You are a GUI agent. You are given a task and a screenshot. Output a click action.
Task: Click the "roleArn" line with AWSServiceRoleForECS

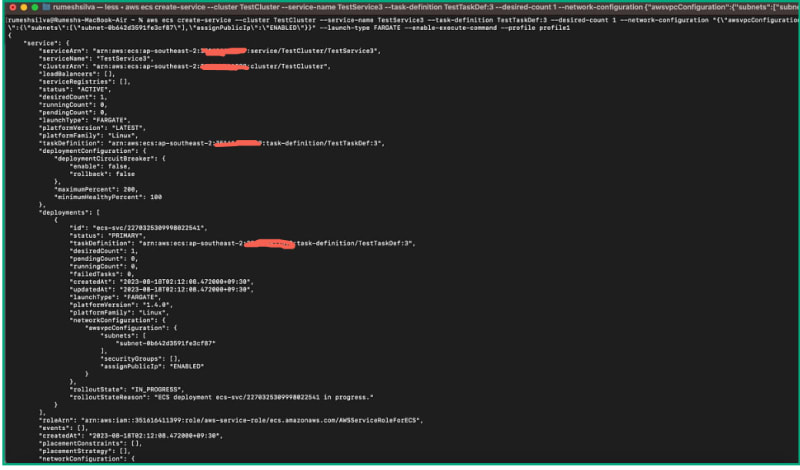[x=231, y=420]
